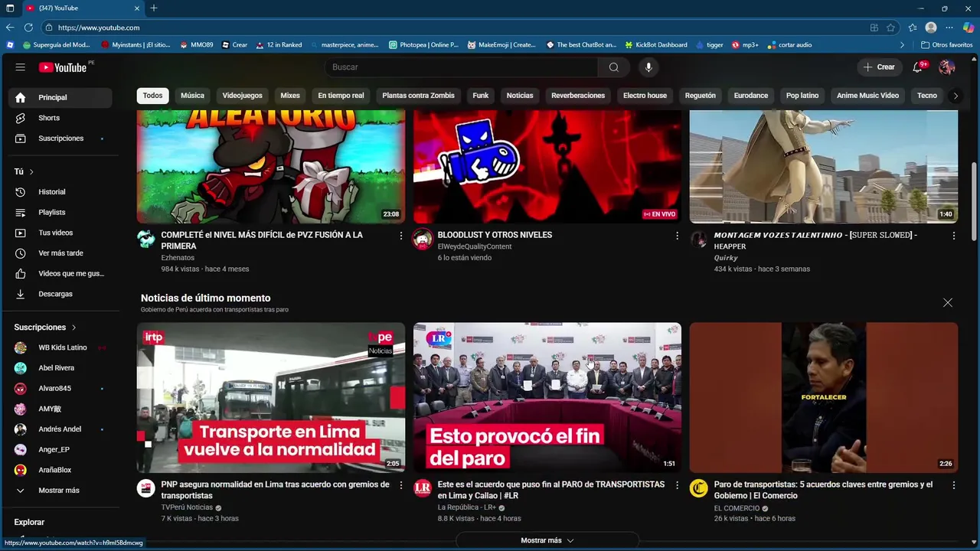Image resolution: width=980 pixels, height=551 pixels.
Task: Select the Videojuegos filter chip
Action: click(242, 96)
